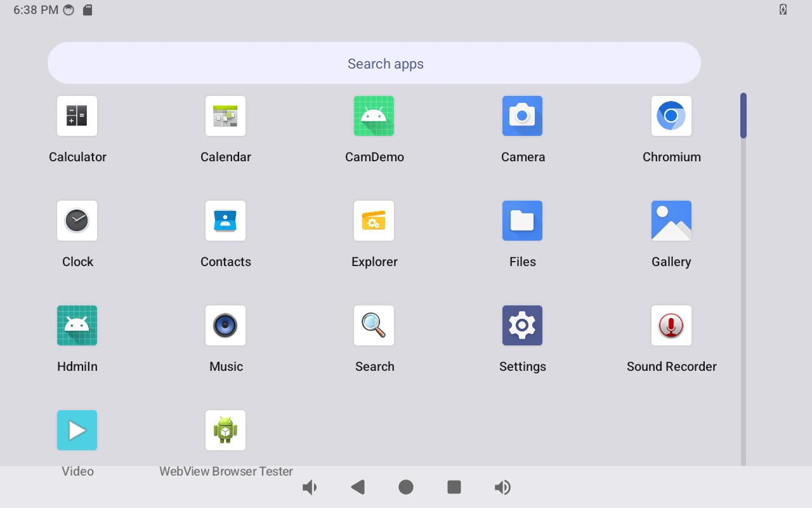Click the round notification icon beside the clock

[69, 10]
